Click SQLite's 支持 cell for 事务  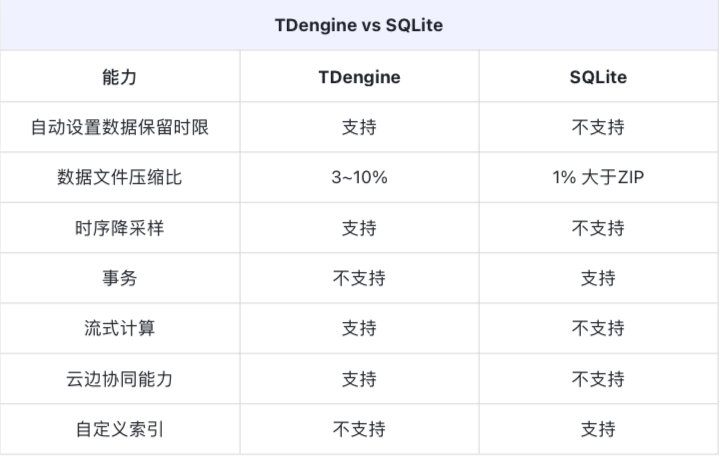pyautogui.click(x=598, y=279)
